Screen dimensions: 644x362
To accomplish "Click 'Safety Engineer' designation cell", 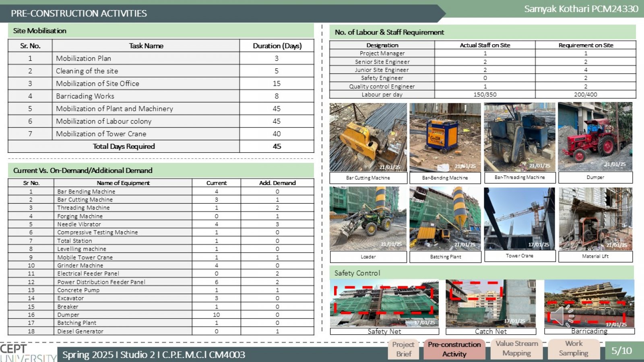I will pos(382,78).
